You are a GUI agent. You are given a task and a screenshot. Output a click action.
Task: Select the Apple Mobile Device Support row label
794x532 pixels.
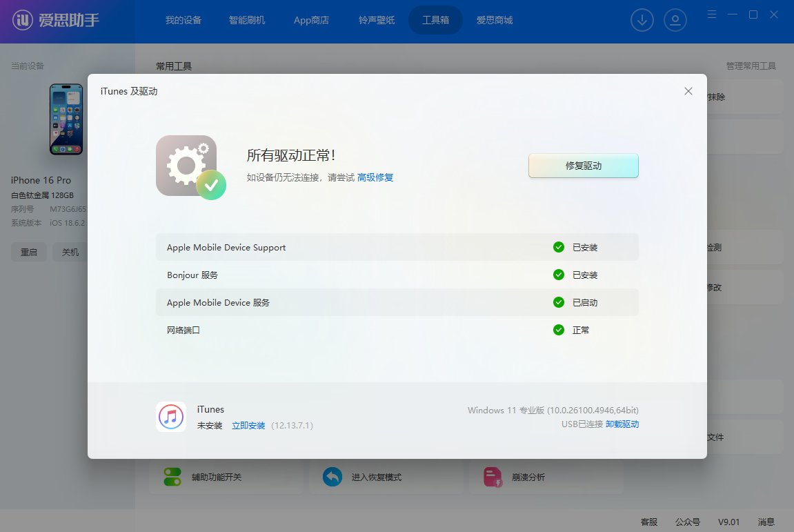226,247
